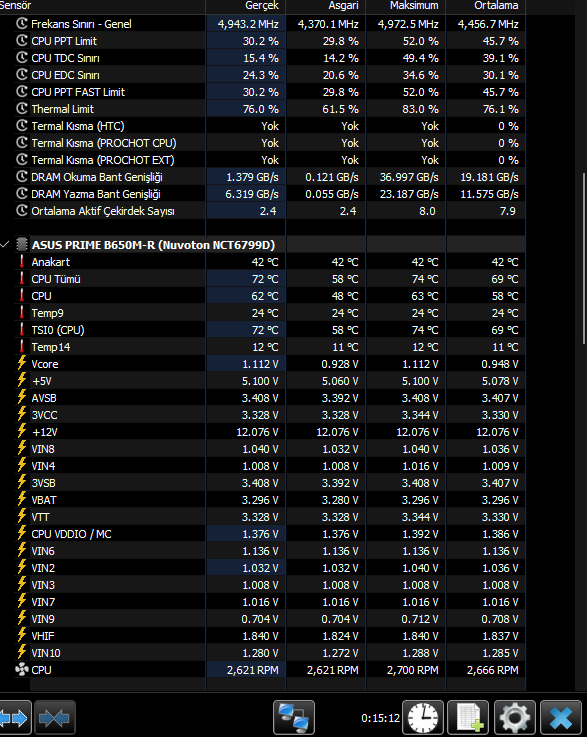
Task: Click the thermometer icon of Temp14 row
Action: pyautogui.click(x=22, y=346)
